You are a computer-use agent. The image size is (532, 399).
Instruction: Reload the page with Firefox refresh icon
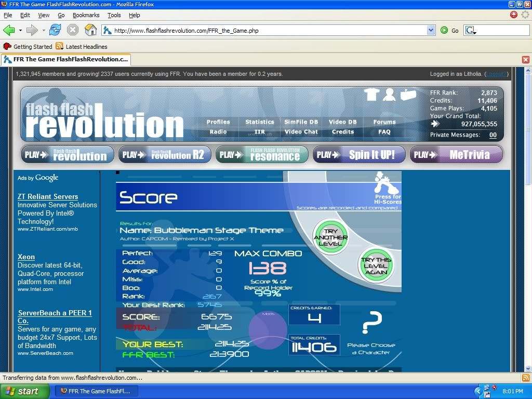(x=56, y=30)
